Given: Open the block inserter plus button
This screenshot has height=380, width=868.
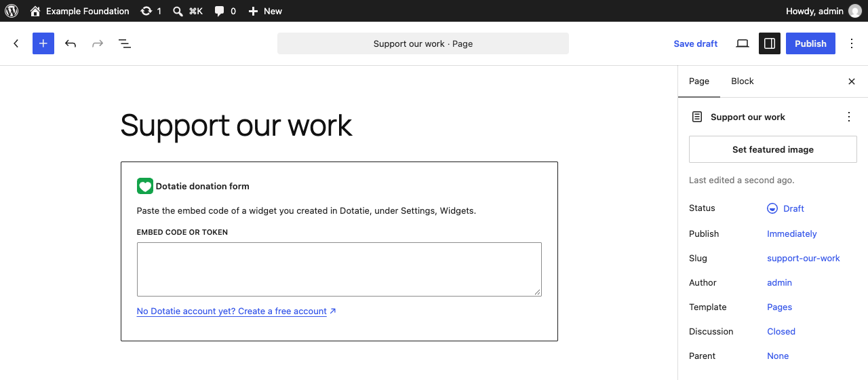Looking at the screenshot, I should point(43,43).
